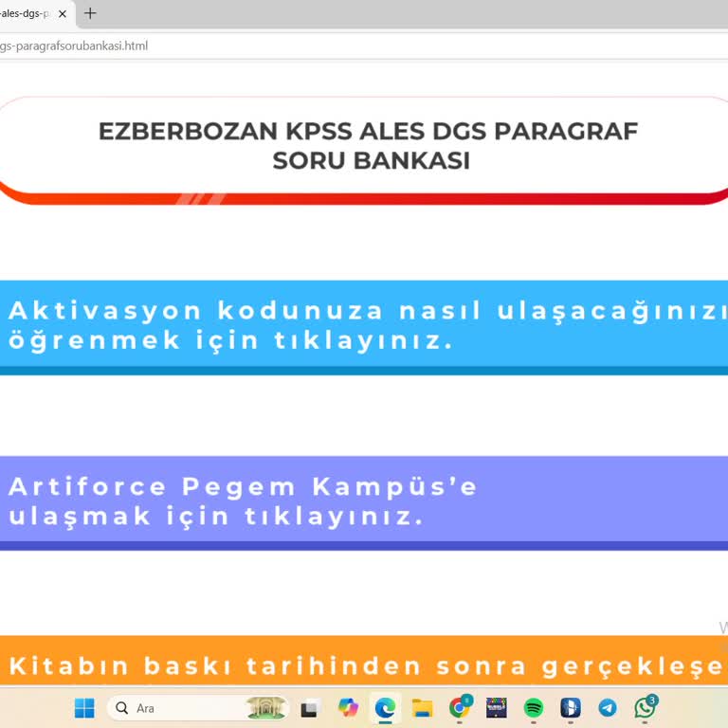Select the ales-dgs browser tab
The width and height of the screenshot is (728, 728).
tap(27, 14)
